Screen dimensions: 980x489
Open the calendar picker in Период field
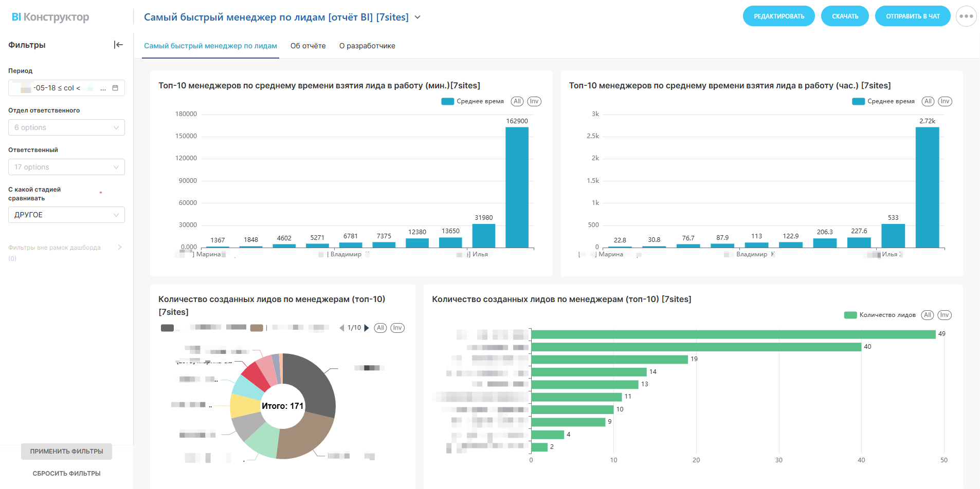[115, 88]
